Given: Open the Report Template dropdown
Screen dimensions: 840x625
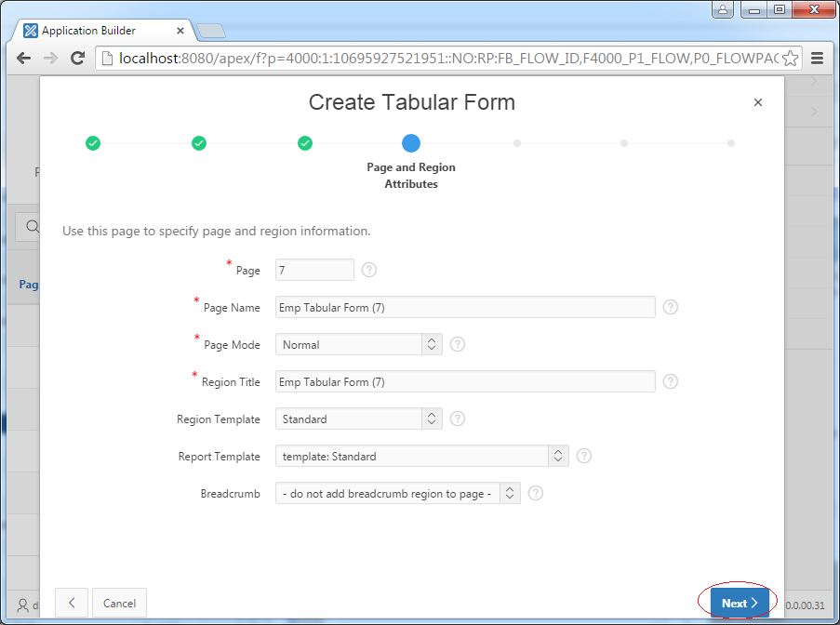Looking at the screenshot, I should [x=421, y=456].
